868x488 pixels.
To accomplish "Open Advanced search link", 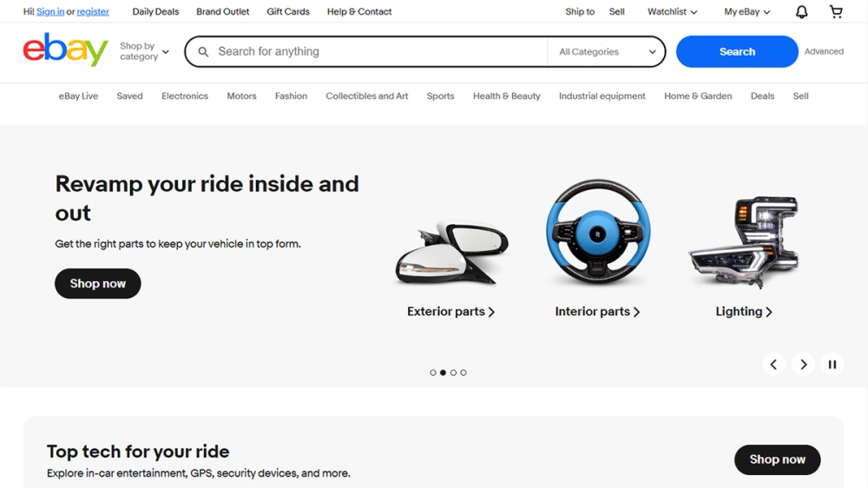I will tap(824, 51).
